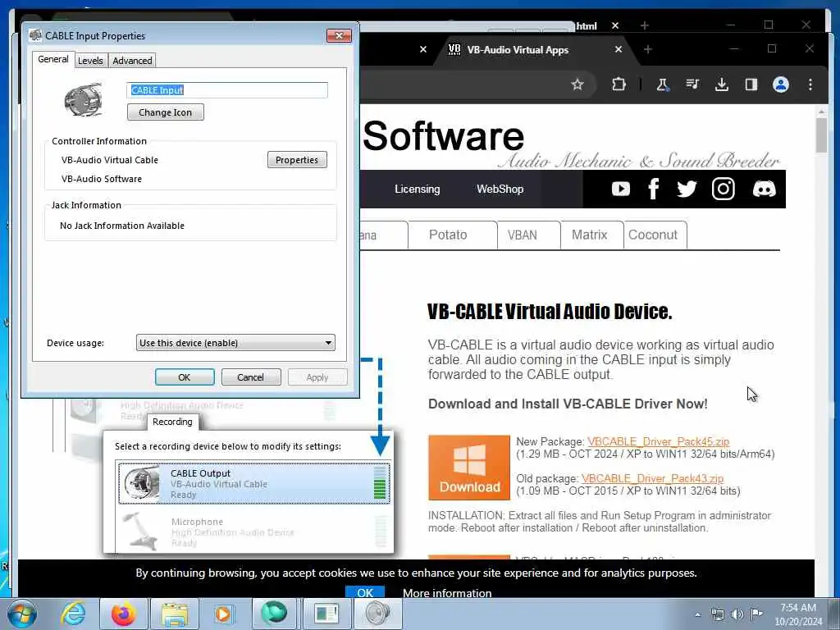Open Chrome Labs flask icon

(663, 84)
